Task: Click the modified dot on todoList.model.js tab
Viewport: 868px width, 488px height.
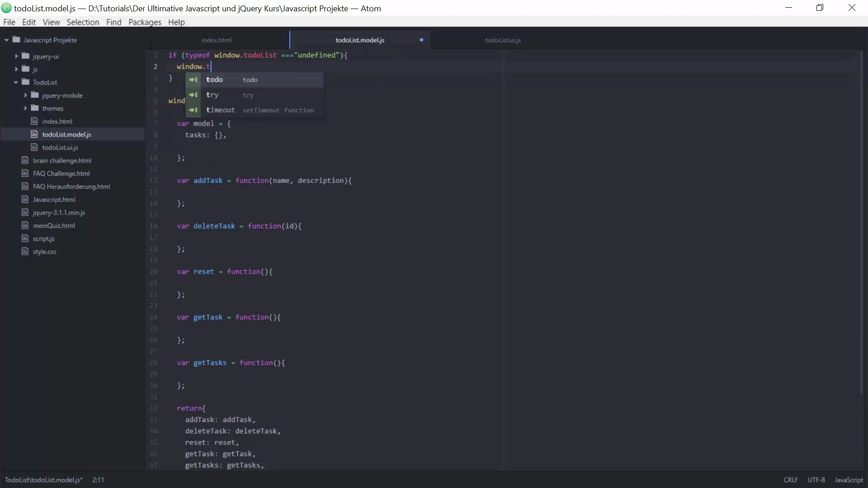Action: 421,40
